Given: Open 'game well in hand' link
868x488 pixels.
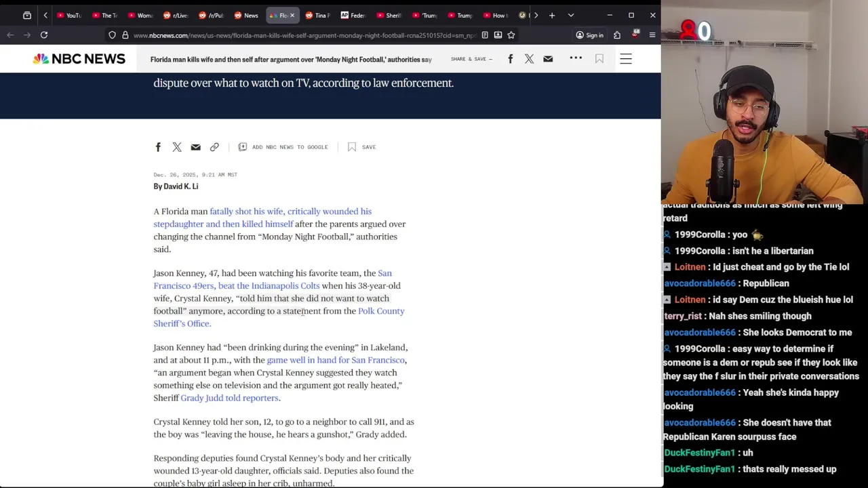Looking at the screenshot, I should (x=336, y=360).
